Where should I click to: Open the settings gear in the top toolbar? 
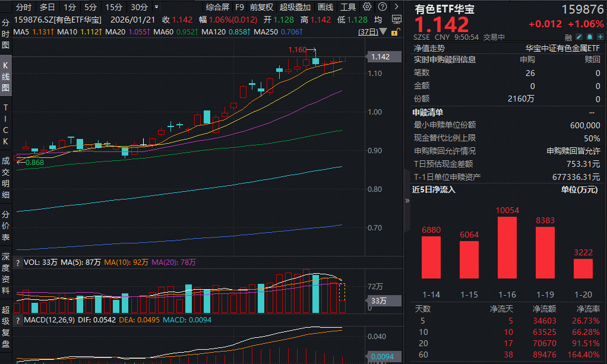click(366, 7)
